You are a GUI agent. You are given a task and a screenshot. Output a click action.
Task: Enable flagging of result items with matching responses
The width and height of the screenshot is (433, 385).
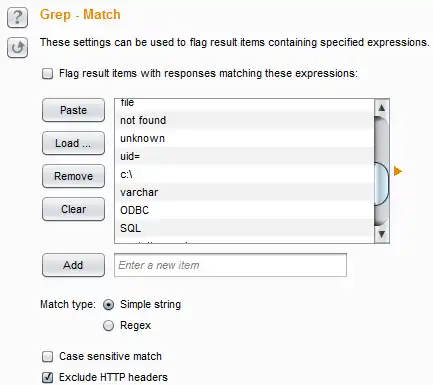47,74
